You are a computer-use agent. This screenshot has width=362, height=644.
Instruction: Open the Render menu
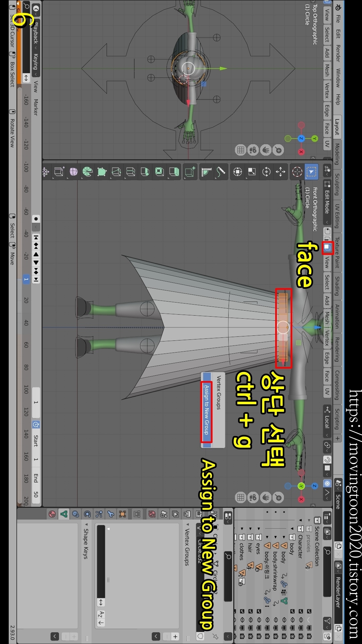tap(338, 53)
